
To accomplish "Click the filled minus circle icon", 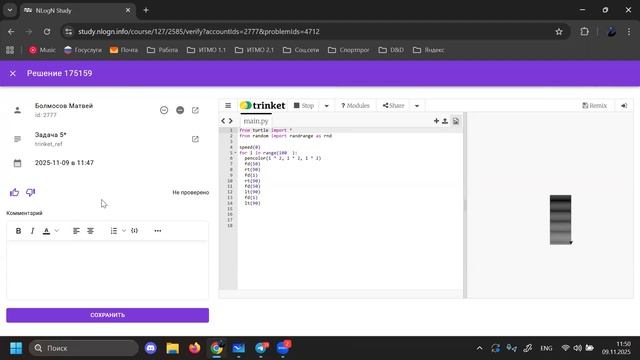I will (180, 110).
